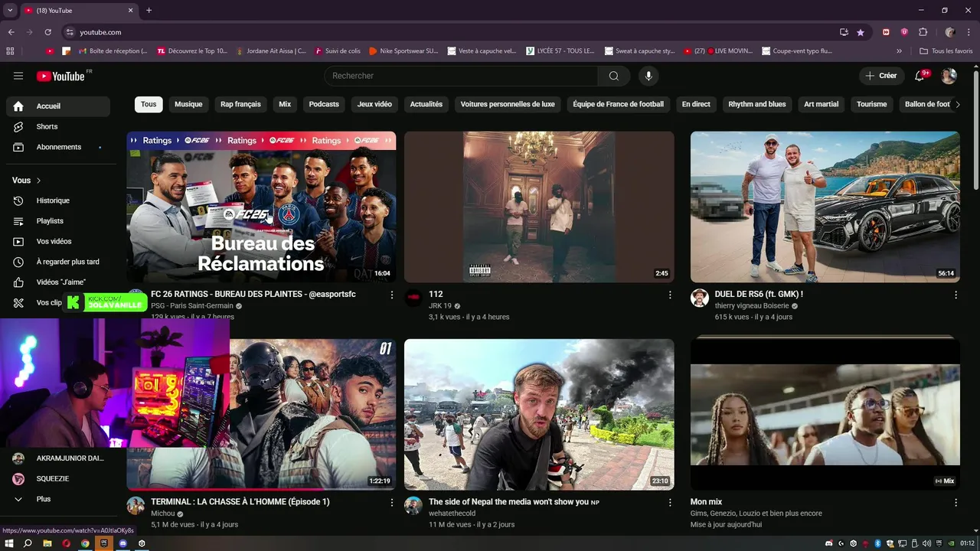Open File Explorer from the taskbar
This screenshot has width=980, height=551.
point(47,543)
